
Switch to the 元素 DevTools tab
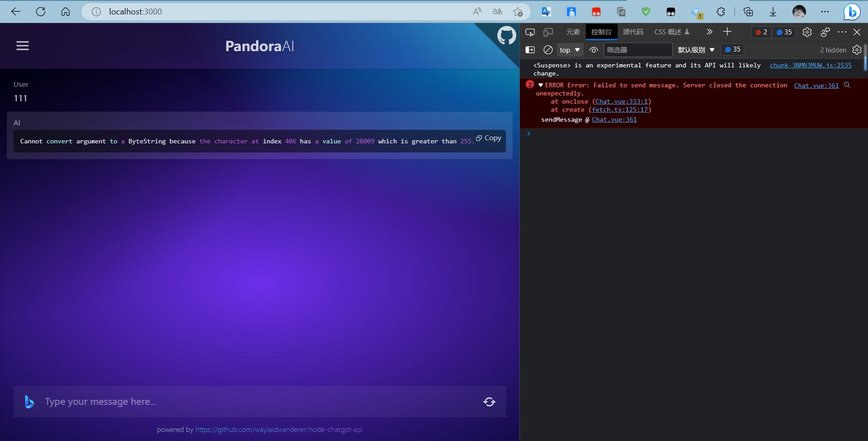[x=573, y=32]
